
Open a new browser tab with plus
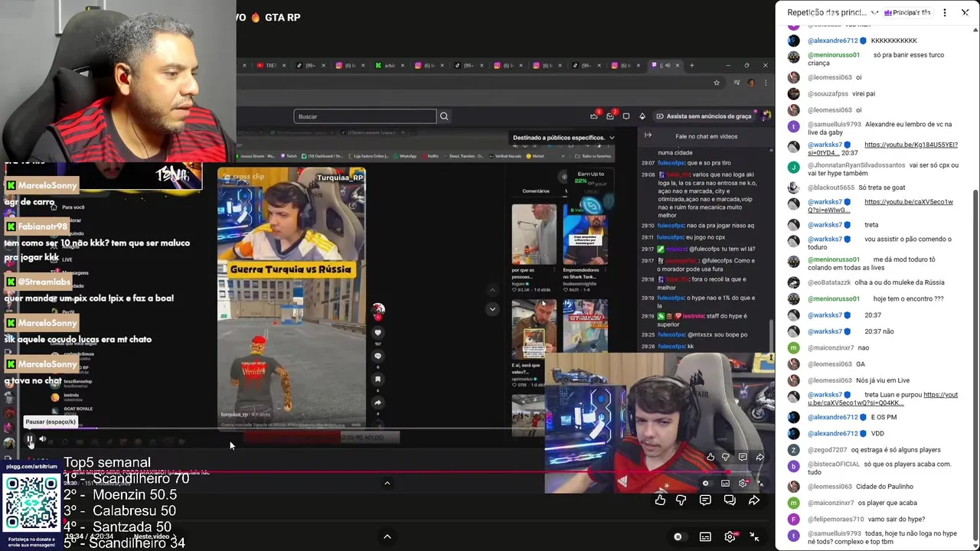pos(691,65)
